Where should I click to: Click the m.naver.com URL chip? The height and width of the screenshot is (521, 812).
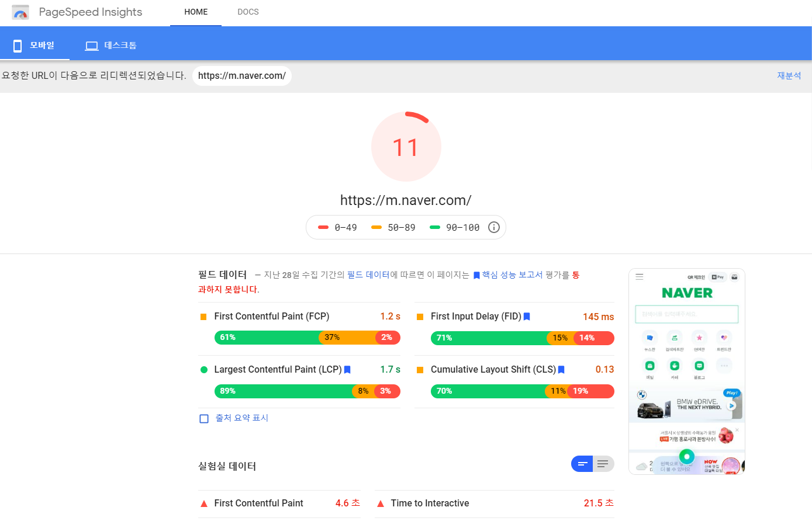241,75
